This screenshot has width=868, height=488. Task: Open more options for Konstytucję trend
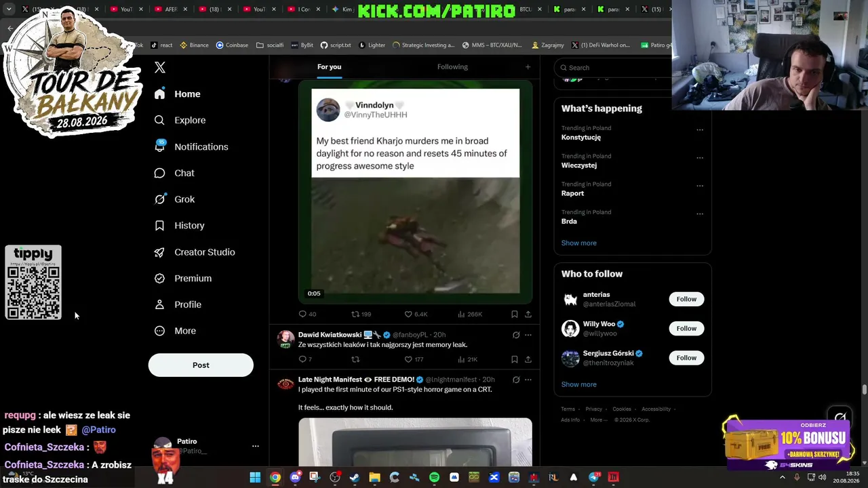[700, 130]
